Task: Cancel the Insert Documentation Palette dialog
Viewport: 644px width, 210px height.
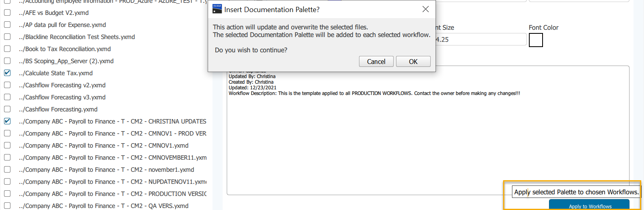Action: click(x=376, y=62)
